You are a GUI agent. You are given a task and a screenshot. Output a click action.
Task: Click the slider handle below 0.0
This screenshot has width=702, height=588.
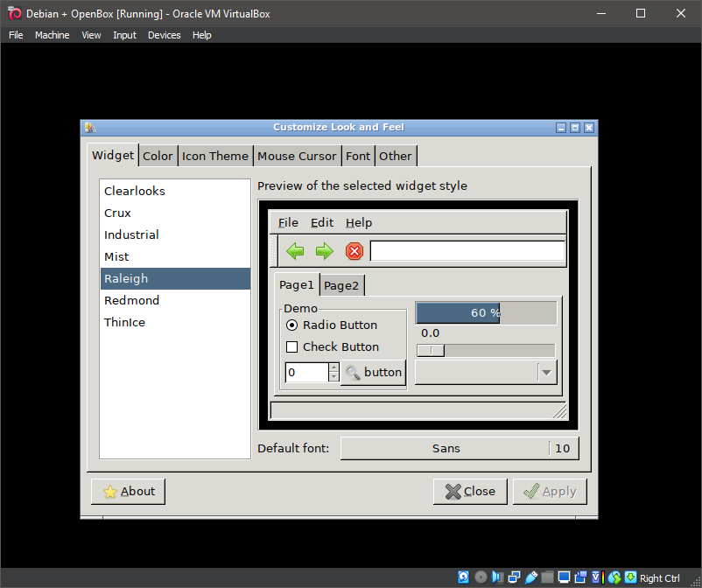pyautogui.click(x=431, y=350)
